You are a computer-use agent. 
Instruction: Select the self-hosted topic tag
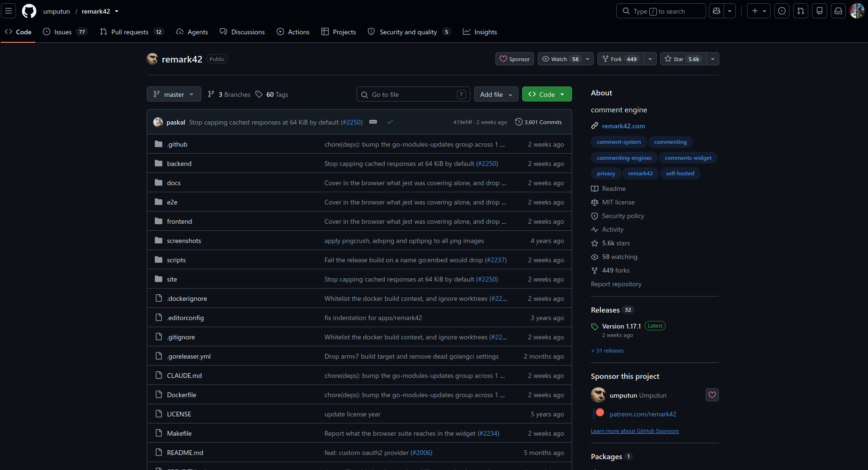(x=680, y=173)
